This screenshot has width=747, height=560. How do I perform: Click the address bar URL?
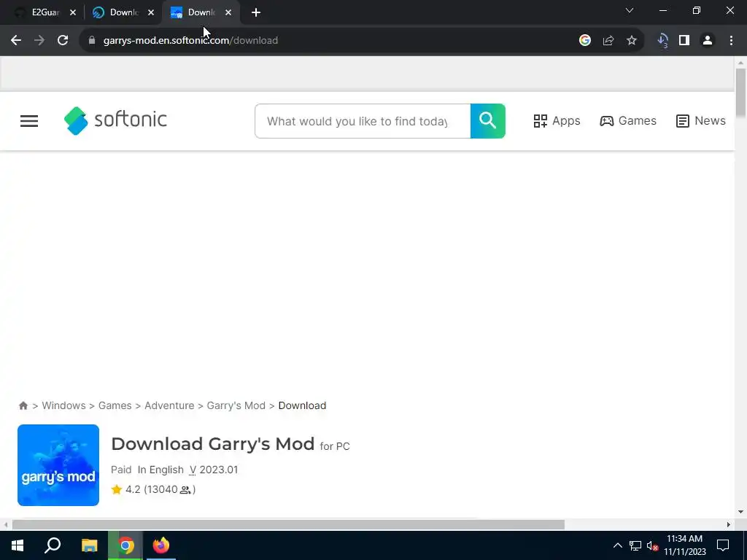[190, 41]
